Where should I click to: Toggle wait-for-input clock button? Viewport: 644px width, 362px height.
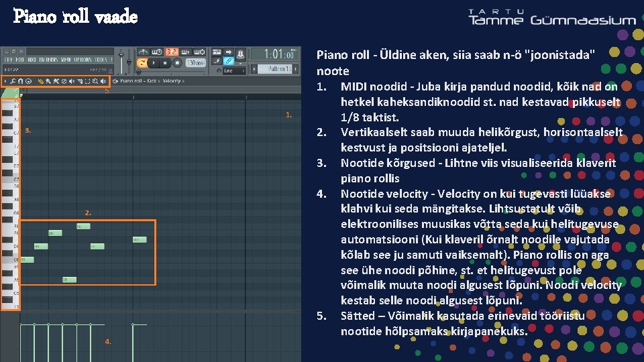(x=157, y=52)
